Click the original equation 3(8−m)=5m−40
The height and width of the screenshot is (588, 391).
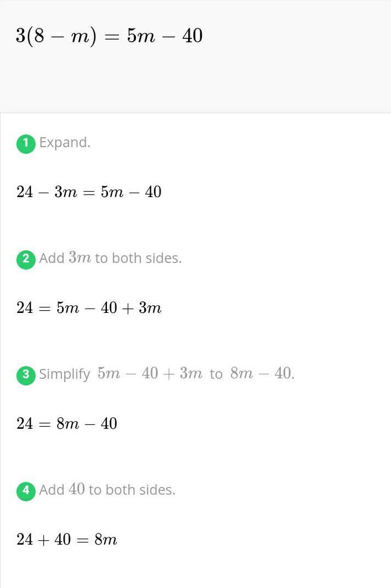tap(109, 36)
